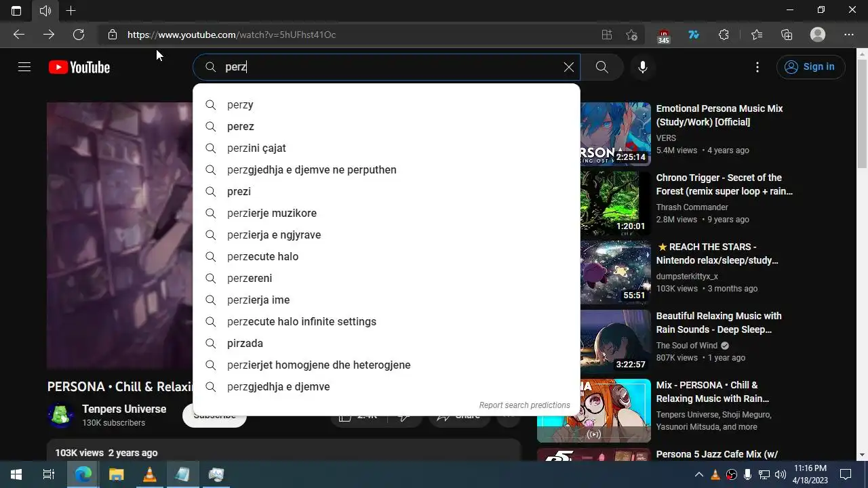Choose suggestion "perzierja ime"
Viewport: 868px width, 488px height.
pyautogui.click(x=387, y=300)
